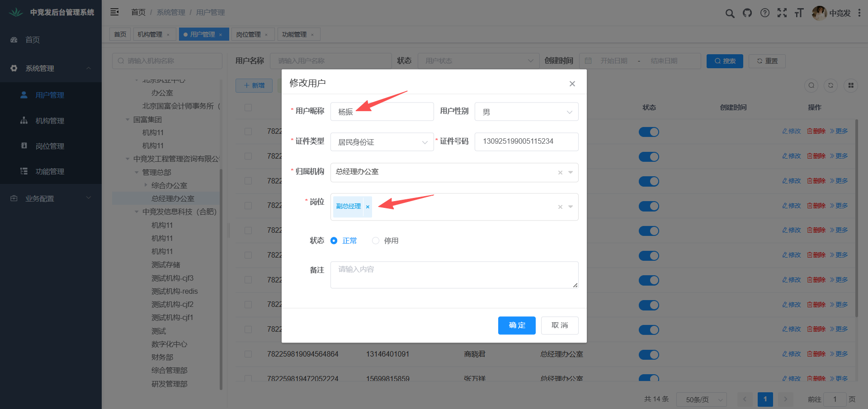Click 修改 for the 商晓君 row
The image size is (868, 409).
click(792, 354)
